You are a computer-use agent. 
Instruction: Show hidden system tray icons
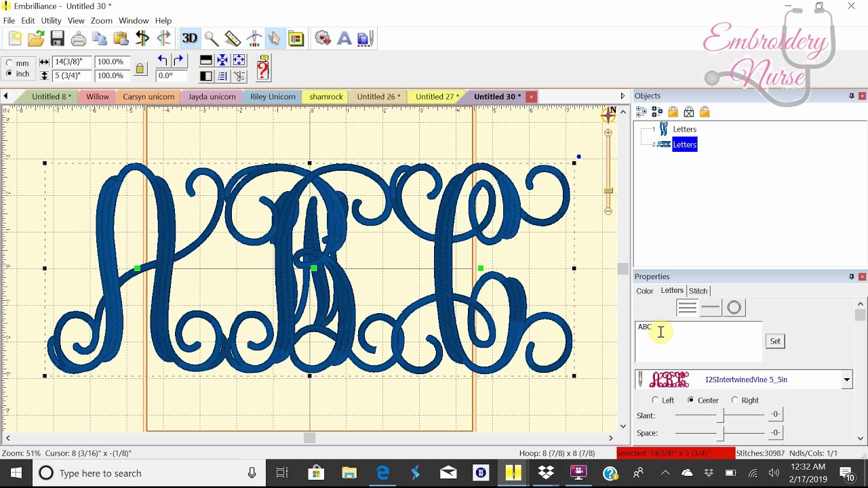tap(665, 473)
